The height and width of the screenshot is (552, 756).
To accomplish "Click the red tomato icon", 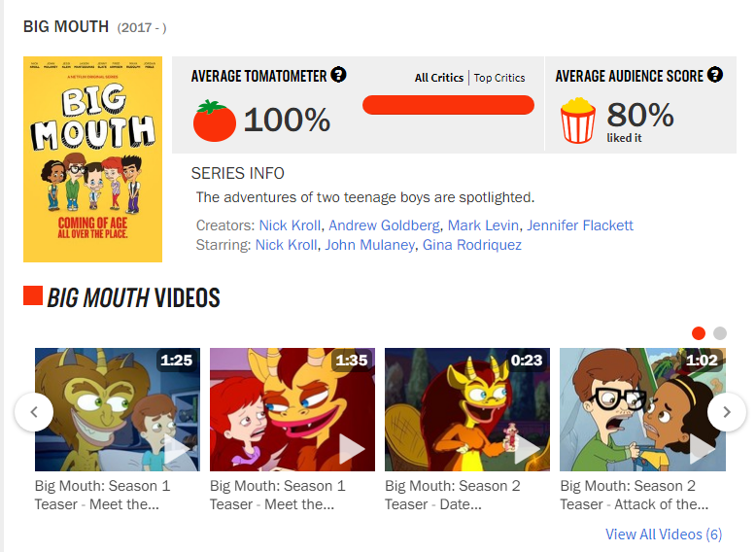I will coord(214,121).
